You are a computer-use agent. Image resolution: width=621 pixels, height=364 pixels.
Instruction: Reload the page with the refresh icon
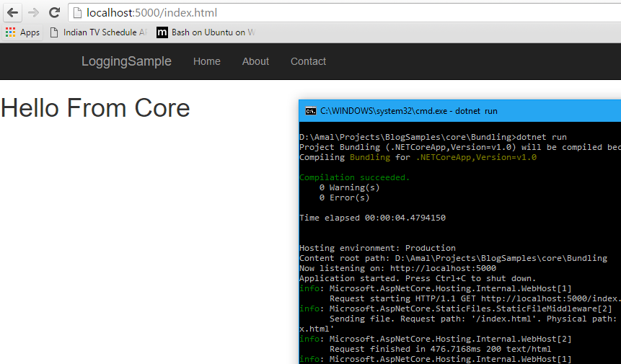pos(54,13)
